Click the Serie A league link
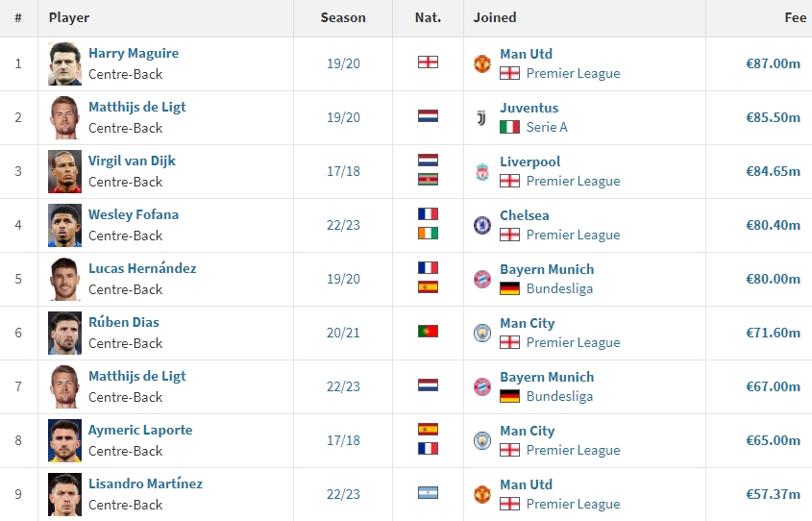 coord(547,127)
